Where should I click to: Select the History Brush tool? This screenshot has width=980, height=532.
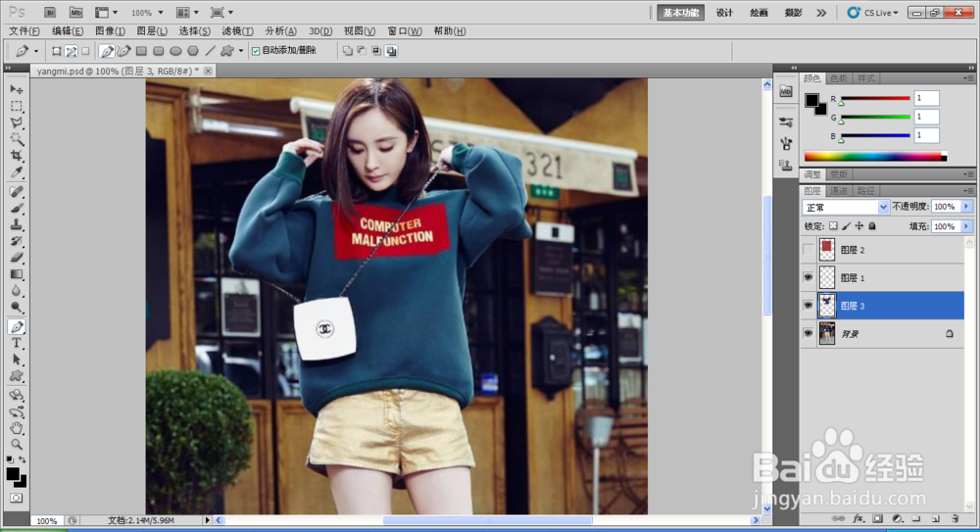click(x=17, y=241)
